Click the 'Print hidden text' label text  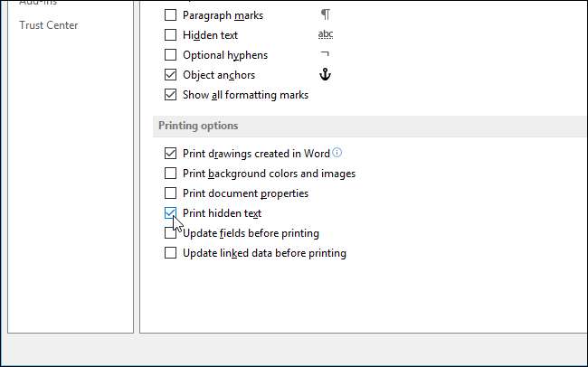pos(222,213)
